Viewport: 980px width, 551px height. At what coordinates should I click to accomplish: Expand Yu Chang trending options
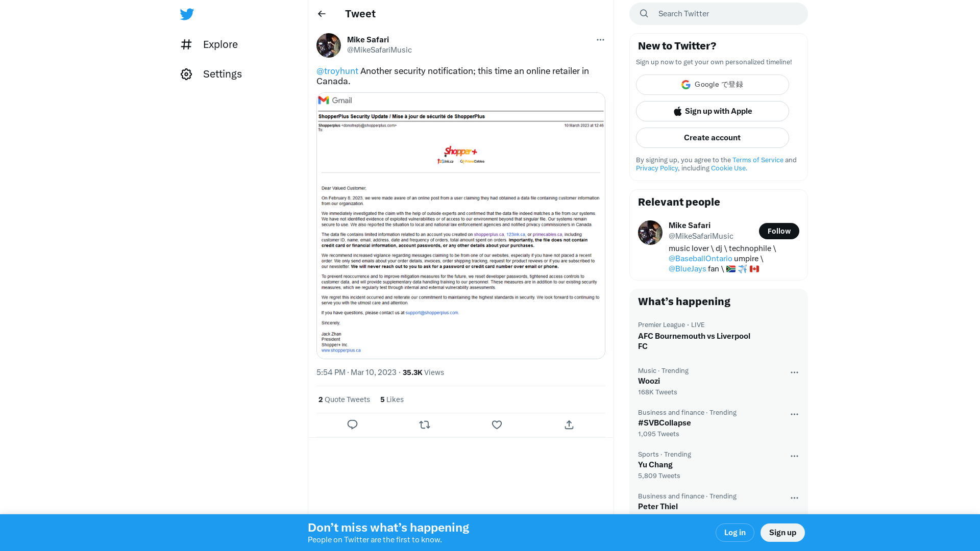coord(794,456)
